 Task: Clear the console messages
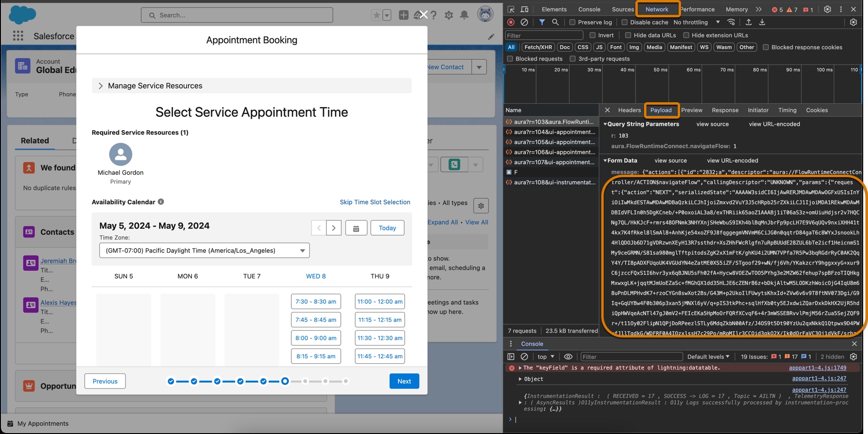pos(524,357)
